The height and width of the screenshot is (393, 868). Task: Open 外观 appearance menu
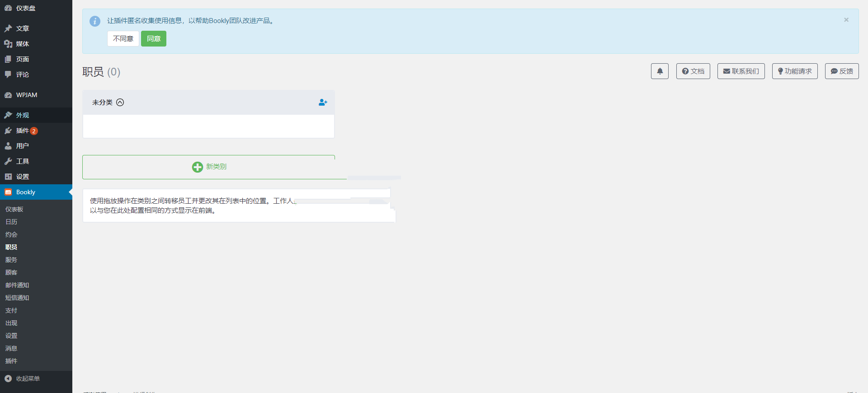point(22,115)
